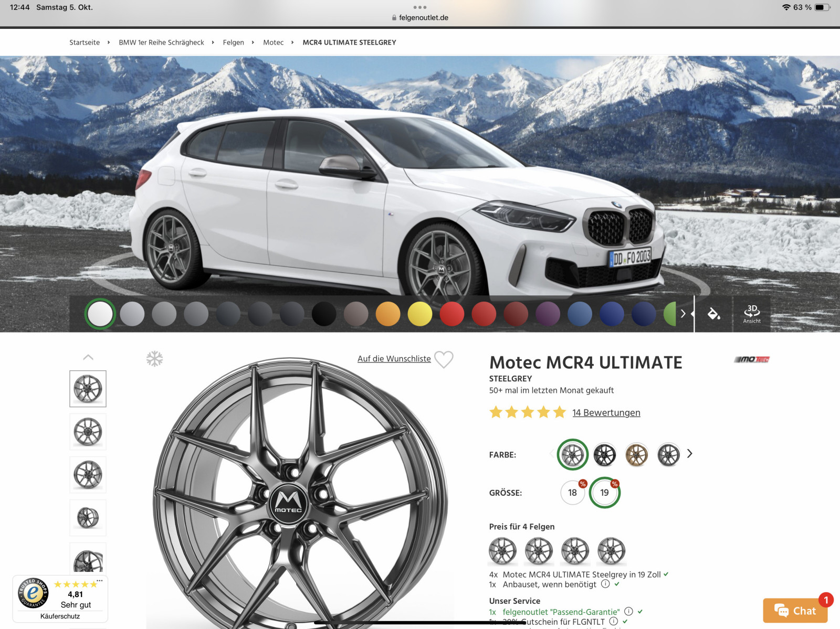The image size is (840, 629).
Task: Show more car paint colors arrow
Action: pyautogui.click(x=683, y=314)
